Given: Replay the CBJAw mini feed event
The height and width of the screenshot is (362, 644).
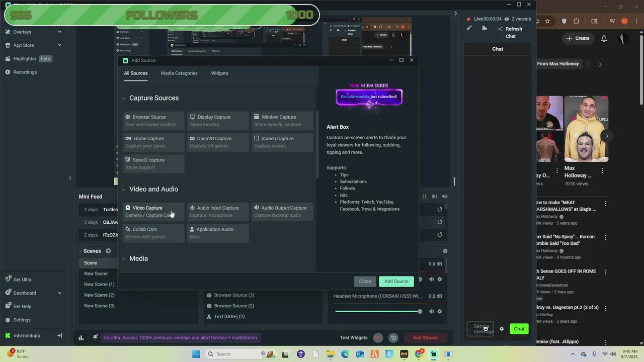Looking at the screenshot, I should (439, 222).
